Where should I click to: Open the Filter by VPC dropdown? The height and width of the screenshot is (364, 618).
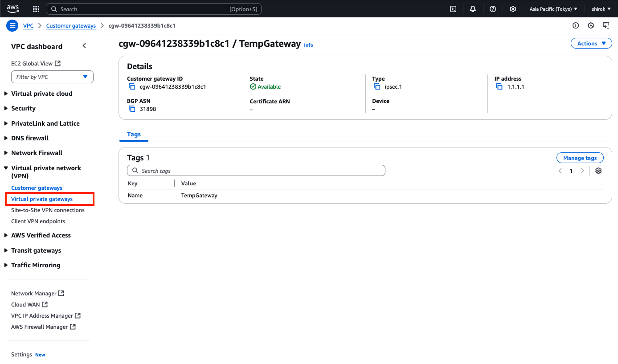(x=52, y=77)
